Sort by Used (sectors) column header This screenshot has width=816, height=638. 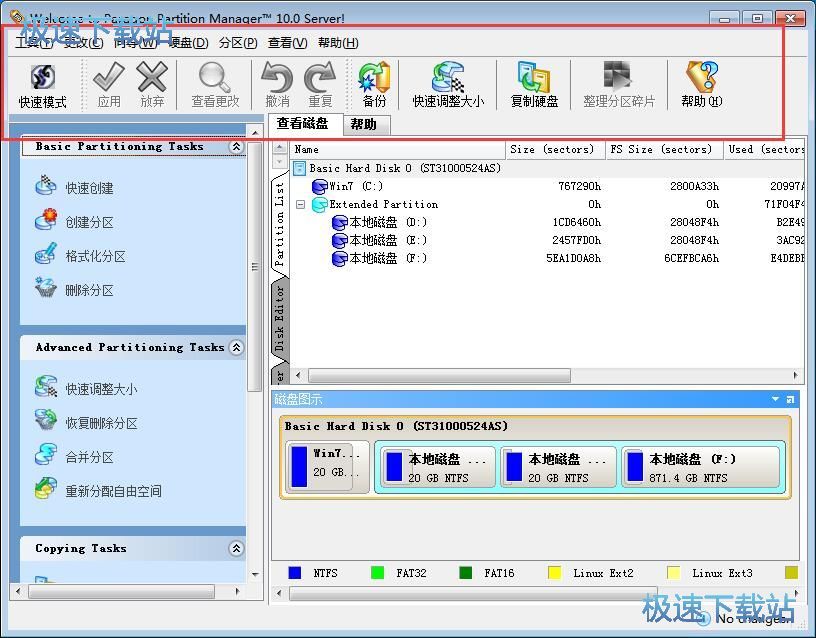765,150
